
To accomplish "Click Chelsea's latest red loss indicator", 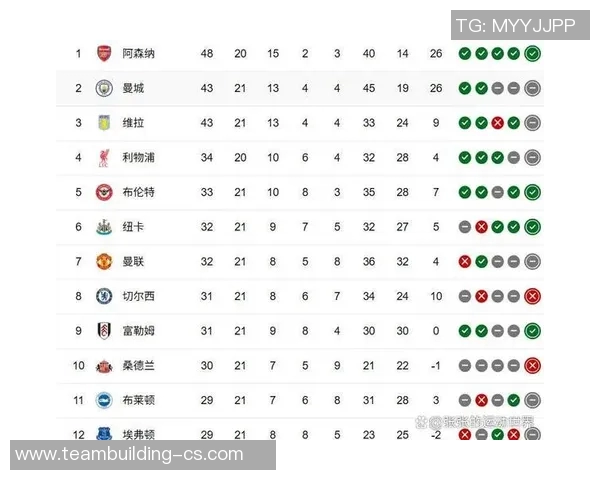I will 532,296.
